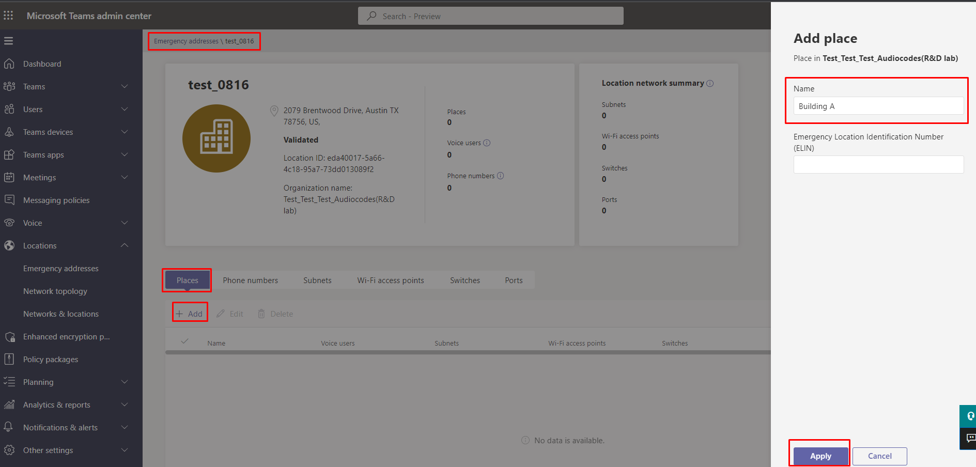Switch to the Phone numbers tab
976x467 pixels.
point(250,280)
